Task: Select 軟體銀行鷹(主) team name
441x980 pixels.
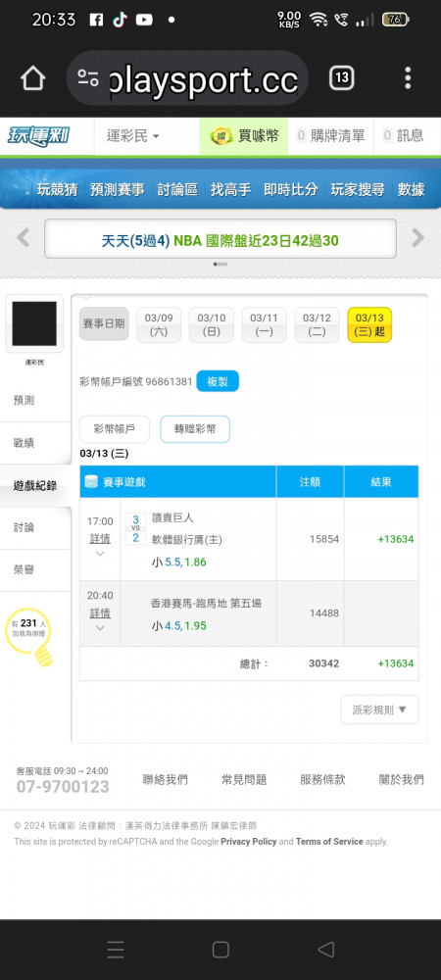Action: pyautogui.click(x=187, y=539)
